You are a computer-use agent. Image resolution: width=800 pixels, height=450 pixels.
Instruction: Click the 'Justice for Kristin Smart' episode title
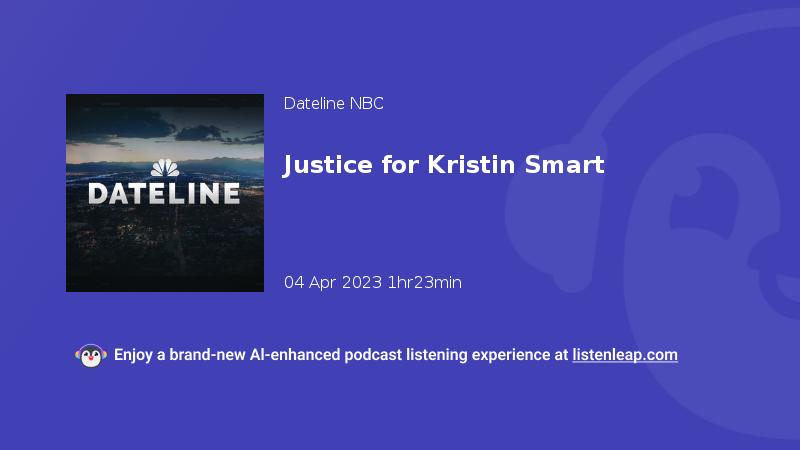click(444, 165)
